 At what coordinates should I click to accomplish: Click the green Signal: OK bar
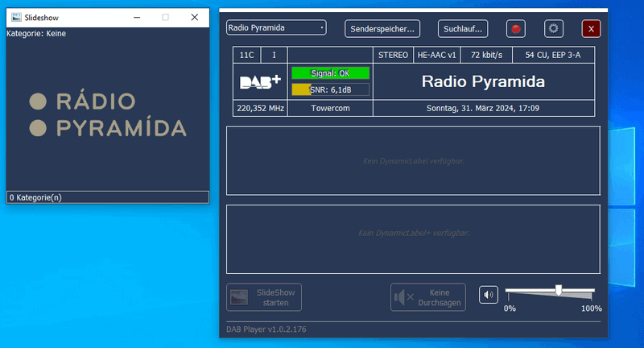(x=330, y=73)
